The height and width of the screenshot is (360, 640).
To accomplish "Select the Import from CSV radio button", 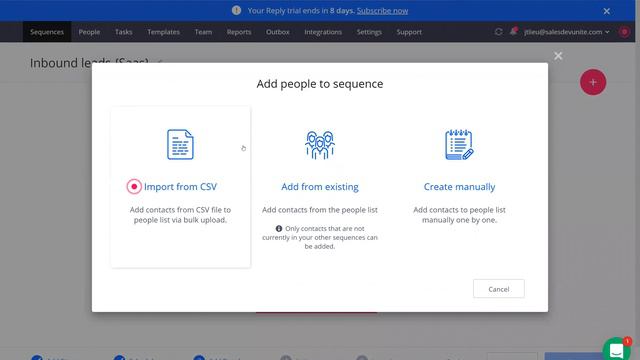I will tap(134, 187).
